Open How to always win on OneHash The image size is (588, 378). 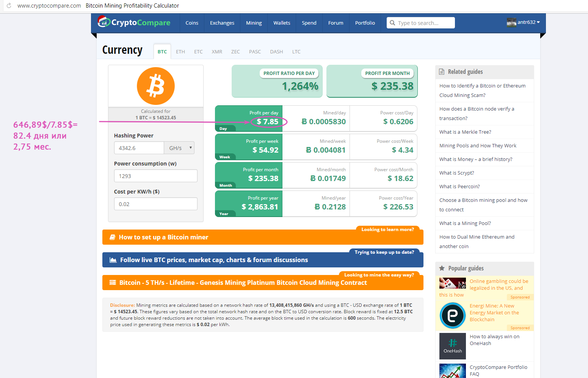point(494,340)
